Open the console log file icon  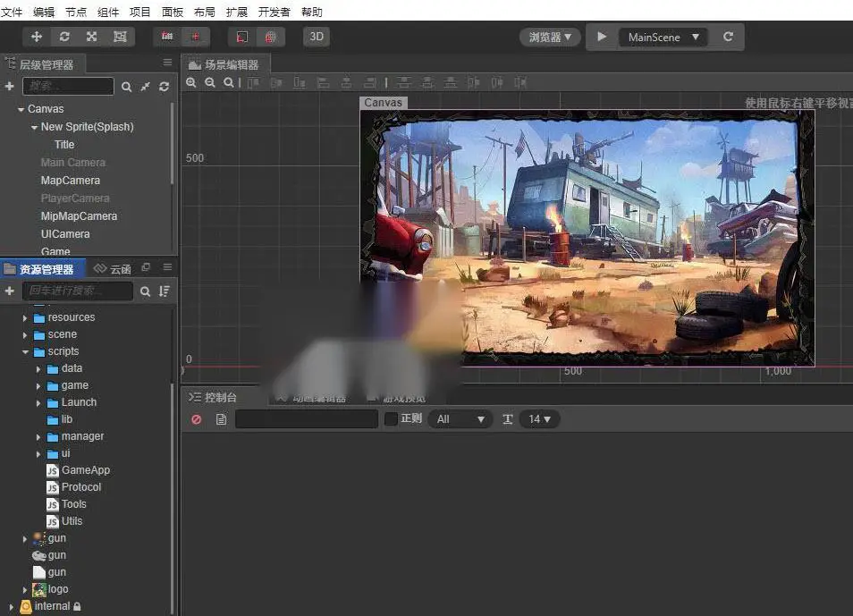(x=221, y=419)
